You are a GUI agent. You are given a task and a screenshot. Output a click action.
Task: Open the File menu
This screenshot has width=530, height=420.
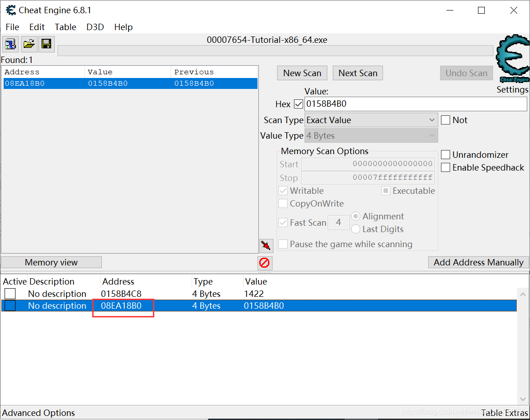12,27
